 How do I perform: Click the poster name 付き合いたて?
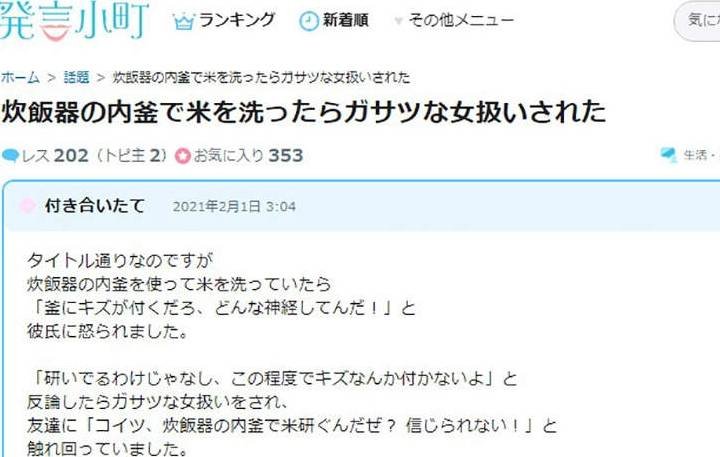click(x=95, y=206)
